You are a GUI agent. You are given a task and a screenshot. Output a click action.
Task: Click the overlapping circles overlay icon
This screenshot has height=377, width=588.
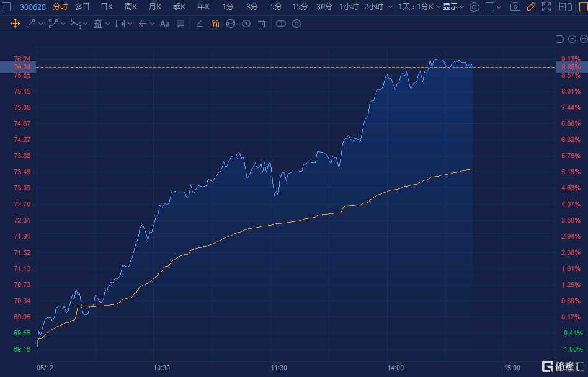pos(281,24)
